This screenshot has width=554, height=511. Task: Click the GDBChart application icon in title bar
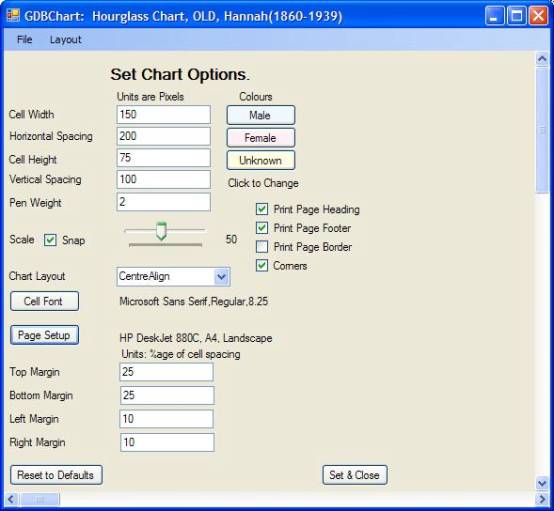click(x=13, y=16)
